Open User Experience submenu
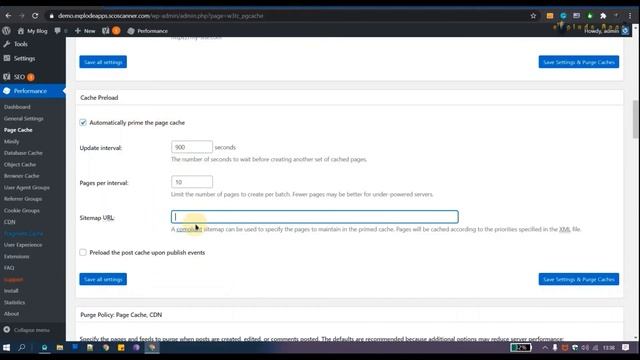 (x=23, y=245)
